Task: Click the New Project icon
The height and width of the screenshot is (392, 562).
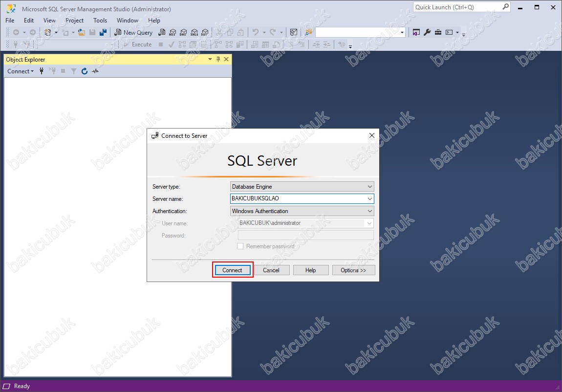Action: 48,33
